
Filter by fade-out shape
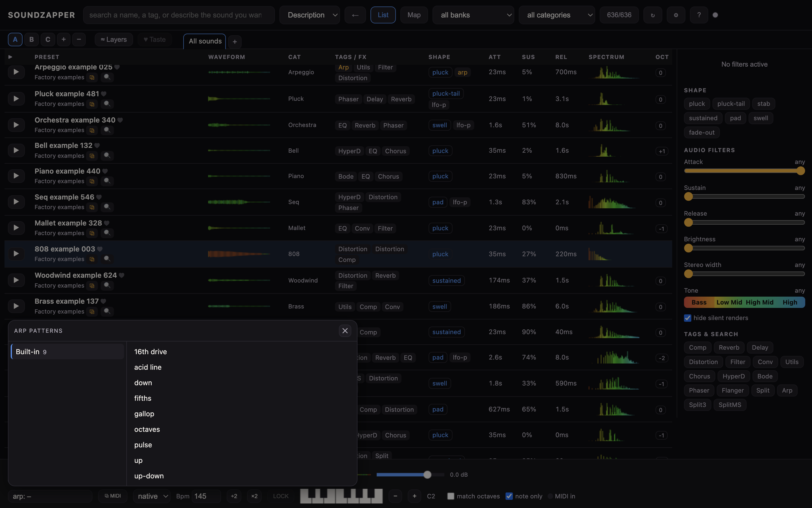(x=701, y=133)
